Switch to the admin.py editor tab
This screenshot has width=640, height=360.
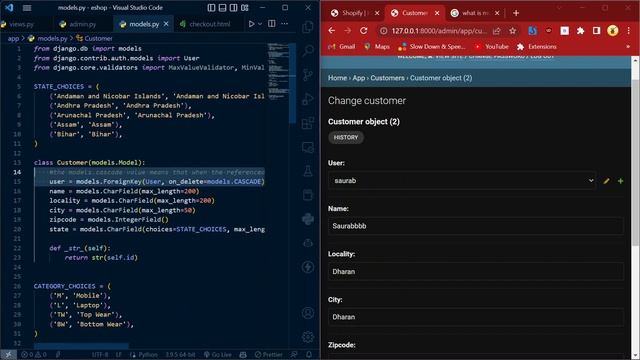pos(82,24)
